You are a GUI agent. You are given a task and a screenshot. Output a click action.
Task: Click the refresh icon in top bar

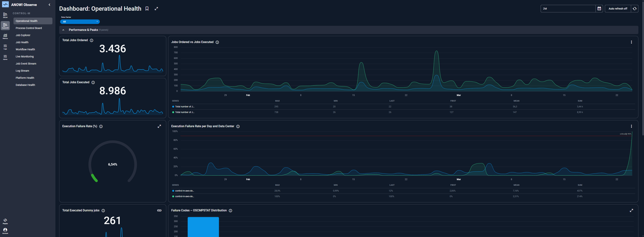click(x=634, y=9)
